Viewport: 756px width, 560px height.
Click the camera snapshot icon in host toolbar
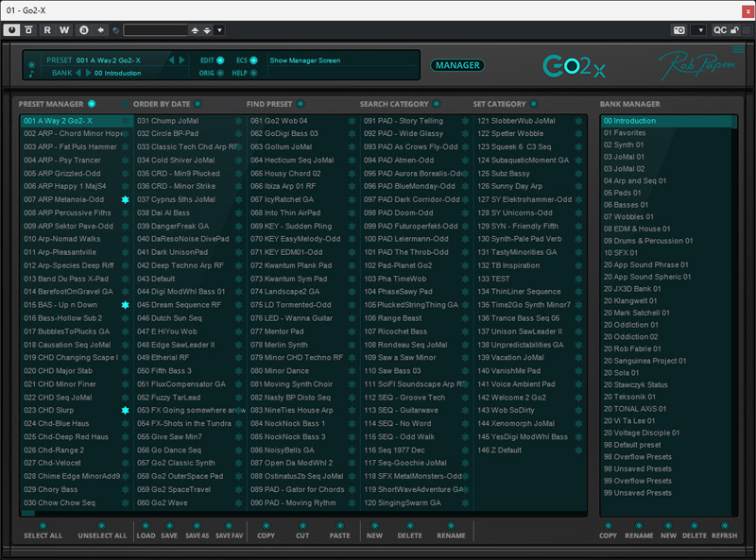[679, 30]
